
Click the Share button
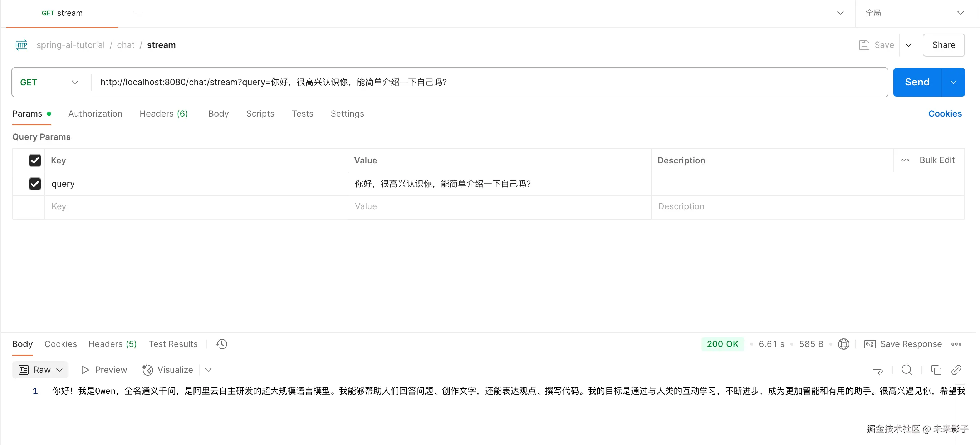click(944, 45)
